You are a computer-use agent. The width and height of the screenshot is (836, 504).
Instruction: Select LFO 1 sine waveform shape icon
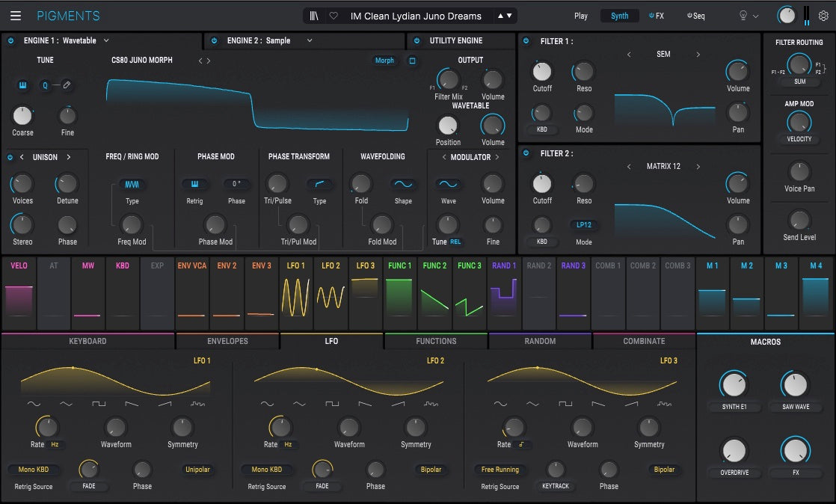click(34, 404)
